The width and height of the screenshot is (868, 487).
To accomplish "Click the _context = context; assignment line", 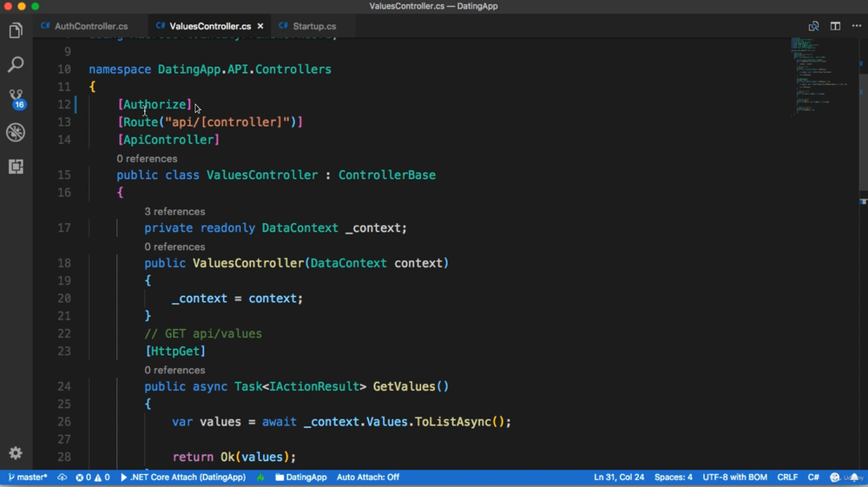I will coord(238,299).
